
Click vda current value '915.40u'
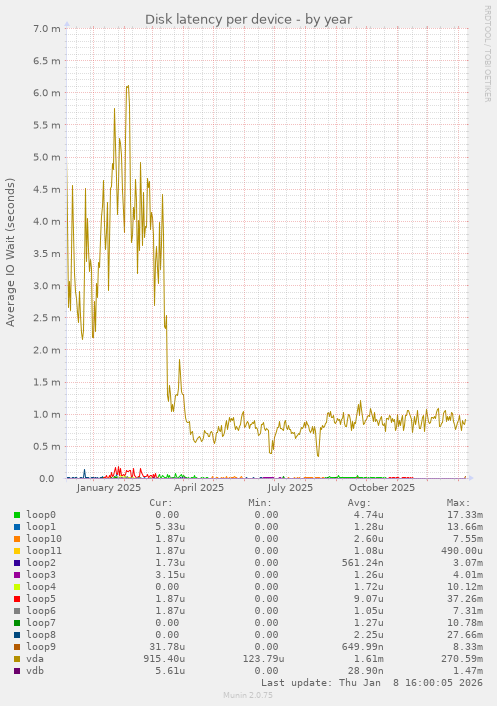point(164,659)
